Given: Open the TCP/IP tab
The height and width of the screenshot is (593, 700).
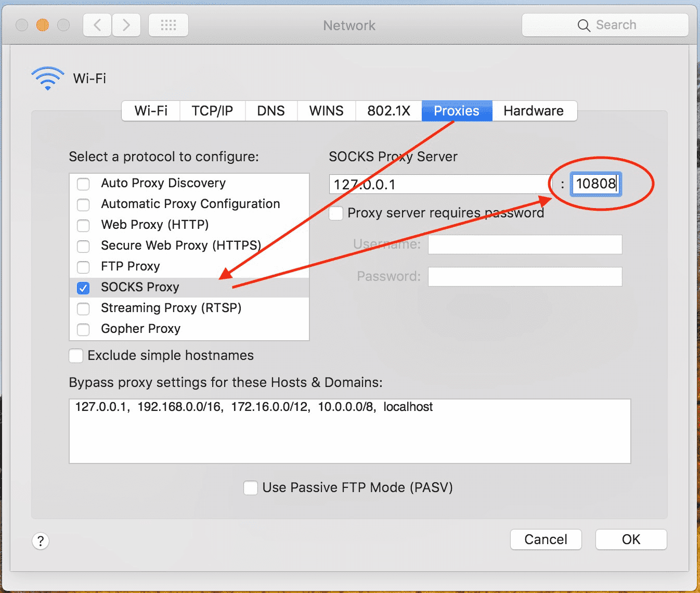Looking at the screenshot, I should tap(212, 111).
